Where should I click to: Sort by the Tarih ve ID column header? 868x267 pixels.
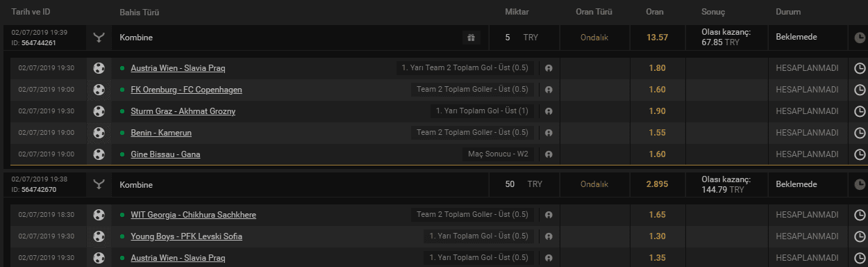[31, 12]
